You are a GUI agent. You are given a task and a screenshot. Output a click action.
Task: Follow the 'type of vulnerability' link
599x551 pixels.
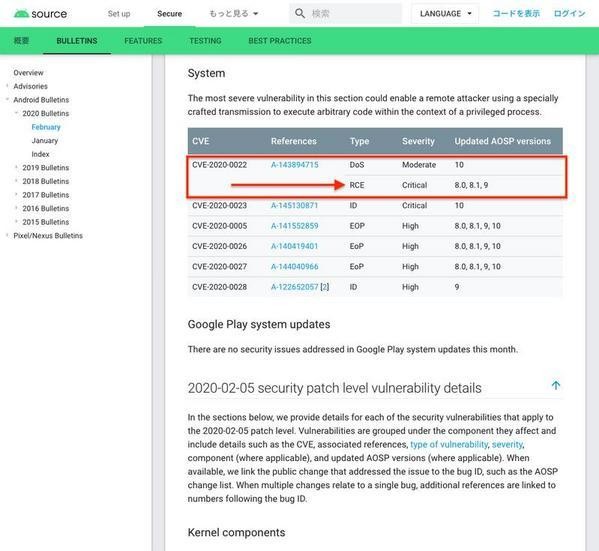(449, 444)
